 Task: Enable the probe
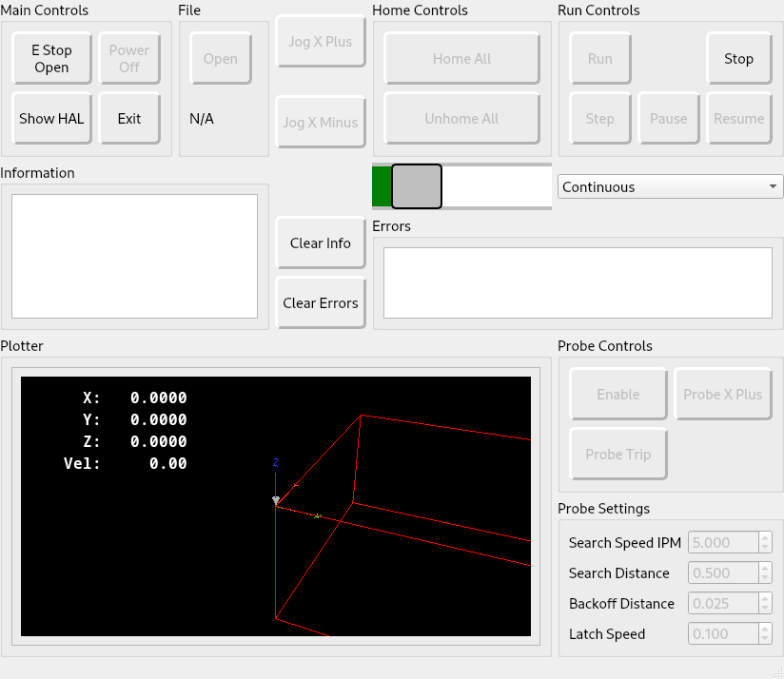pyautogui.click(x=618, y=395)
